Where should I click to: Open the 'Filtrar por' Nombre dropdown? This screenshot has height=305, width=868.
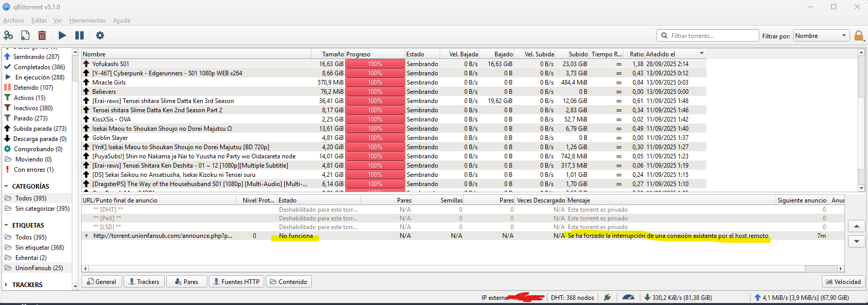point(821,35)
